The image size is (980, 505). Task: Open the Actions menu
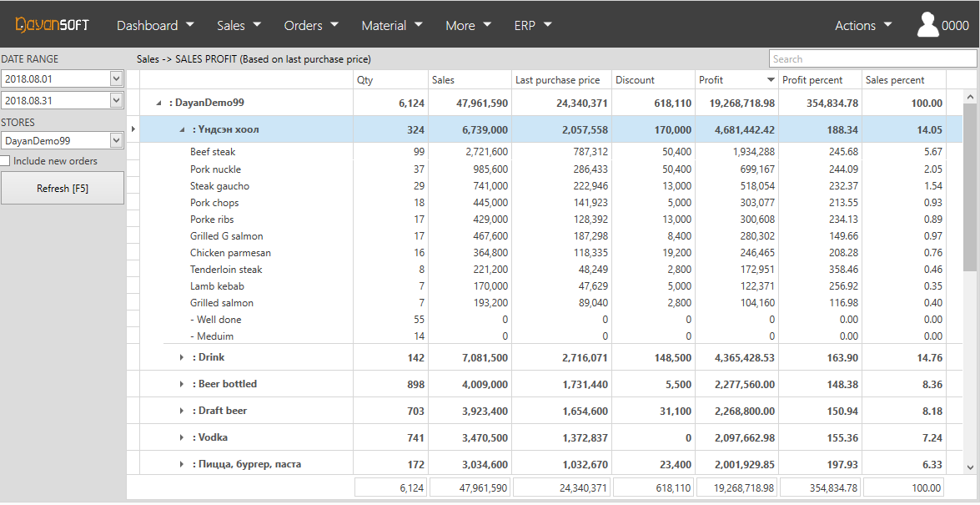864,25
